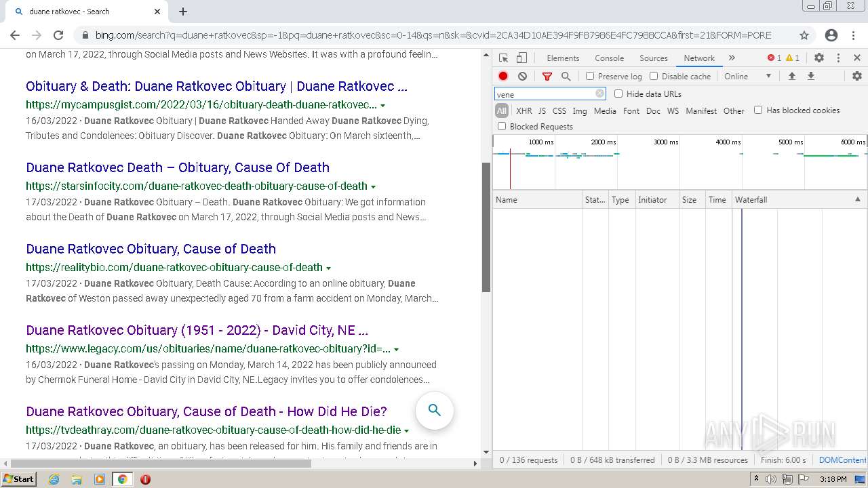Check Has blocked cookies

(x=758, y=110)
